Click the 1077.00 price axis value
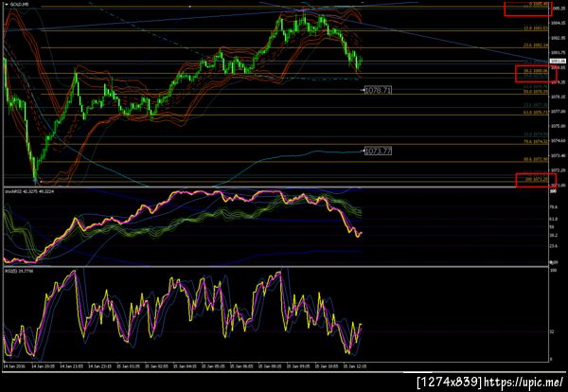The image size is (568, 392). pyautogui.click(x=558, y=112)
